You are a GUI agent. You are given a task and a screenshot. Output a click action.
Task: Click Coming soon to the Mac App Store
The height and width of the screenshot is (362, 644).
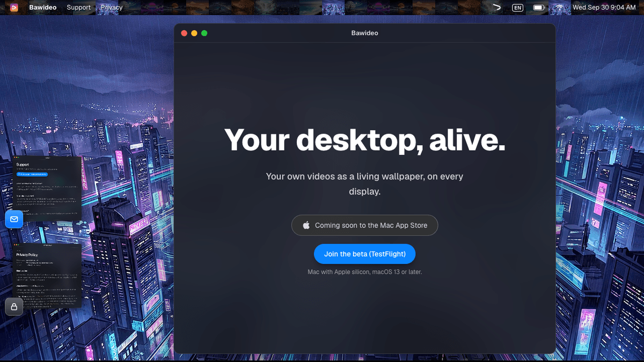point(365,225)
